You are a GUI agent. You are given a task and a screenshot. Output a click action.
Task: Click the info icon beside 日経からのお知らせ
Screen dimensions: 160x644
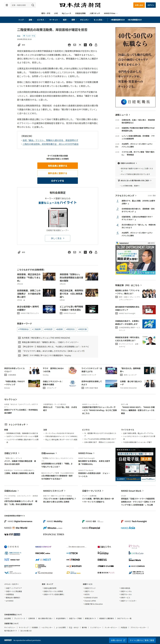tap(119, 163)
